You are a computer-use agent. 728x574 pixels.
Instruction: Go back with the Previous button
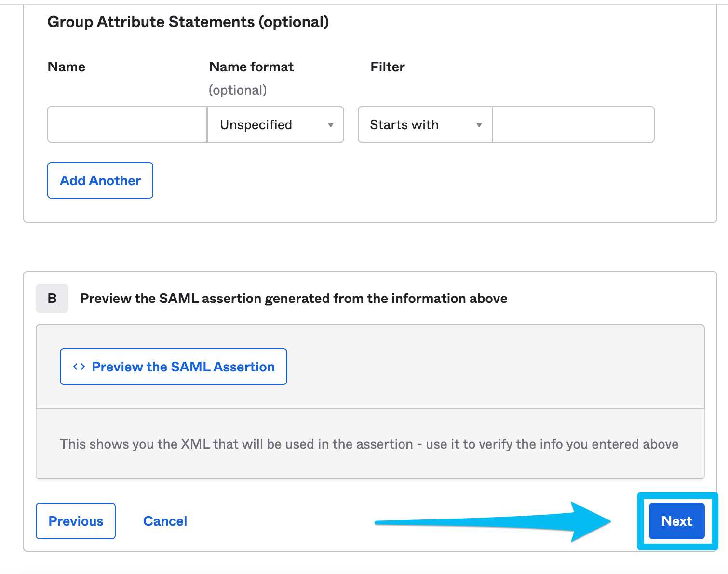[76, 521]
